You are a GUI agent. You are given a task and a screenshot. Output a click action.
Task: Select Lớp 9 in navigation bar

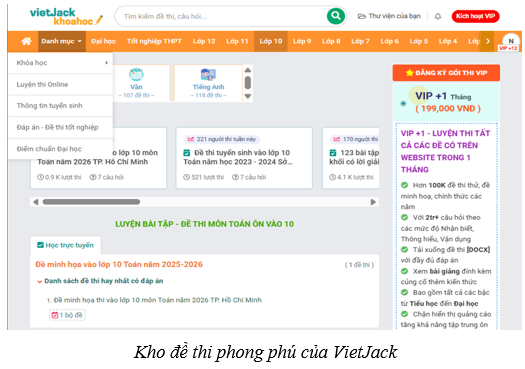pyautogui.click(x=302, y=41)
